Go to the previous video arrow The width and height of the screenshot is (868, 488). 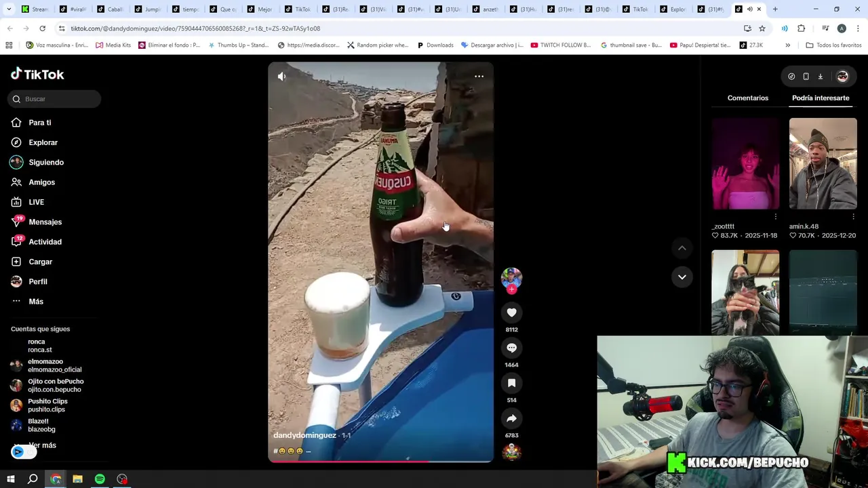click(x=682, y=248)
